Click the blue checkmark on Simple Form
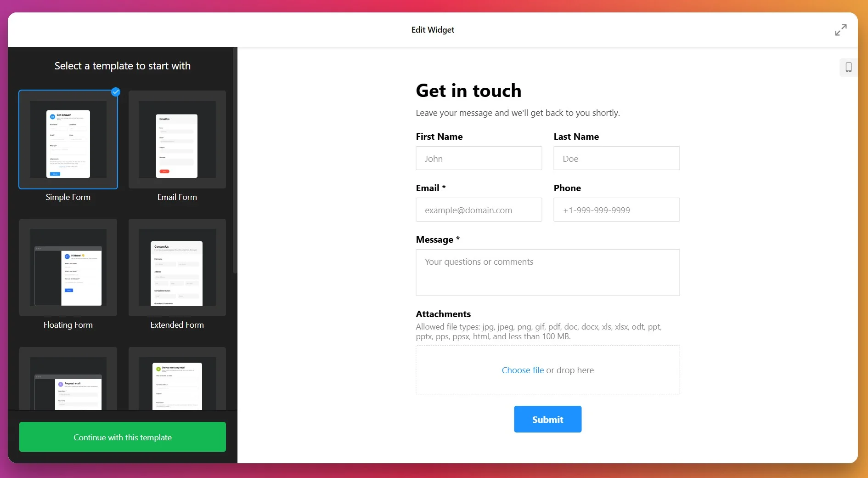 tap(115, 92)
